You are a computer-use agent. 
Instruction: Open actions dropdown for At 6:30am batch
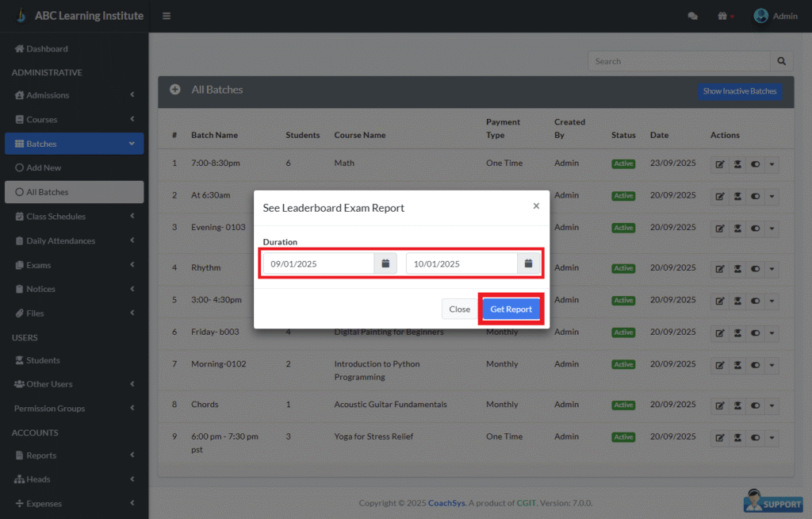point(772,196)
